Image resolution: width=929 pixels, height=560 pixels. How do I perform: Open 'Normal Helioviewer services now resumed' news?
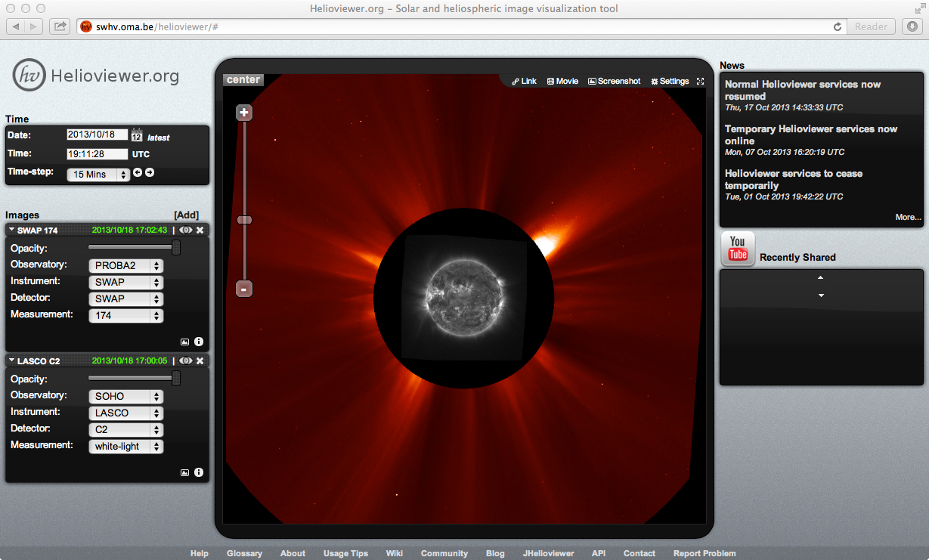coord(803,91)
